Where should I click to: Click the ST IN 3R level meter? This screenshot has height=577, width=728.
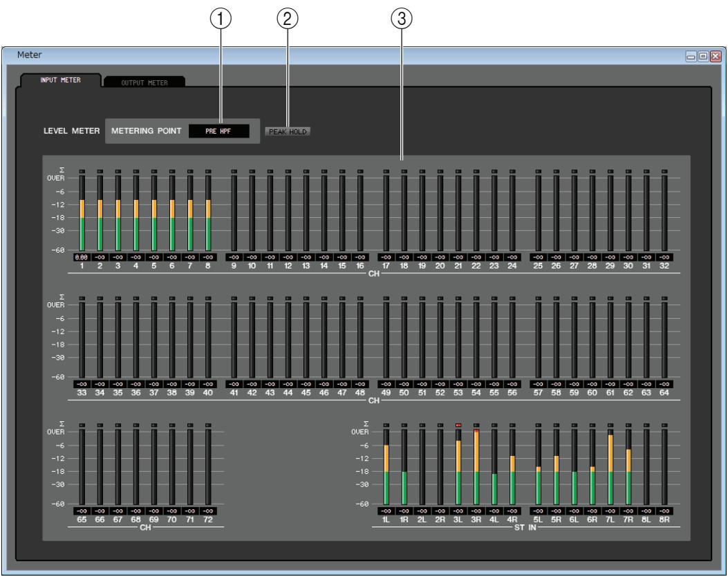[x=476, y=467]
